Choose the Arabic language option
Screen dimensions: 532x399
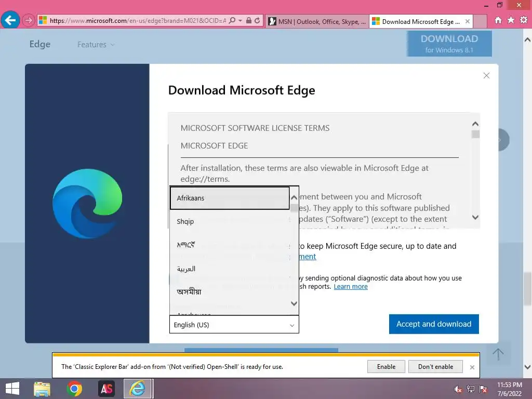pos(229,269)
